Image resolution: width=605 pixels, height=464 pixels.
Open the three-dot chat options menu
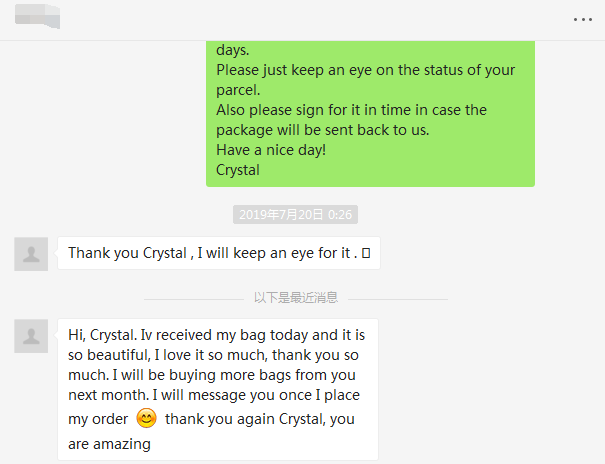[x=582, y=19]
